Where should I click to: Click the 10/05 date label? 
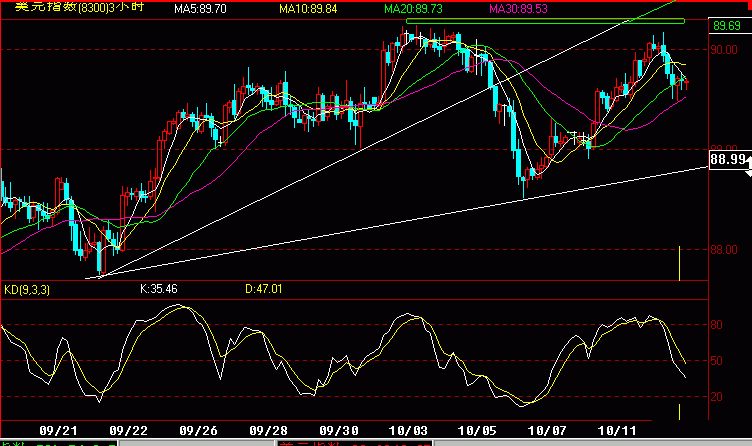tap(477, 430)
